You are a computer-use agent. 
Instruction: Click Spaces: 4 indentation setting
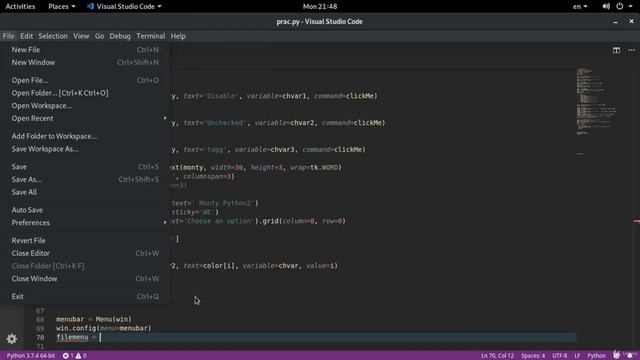pos(533,356)
